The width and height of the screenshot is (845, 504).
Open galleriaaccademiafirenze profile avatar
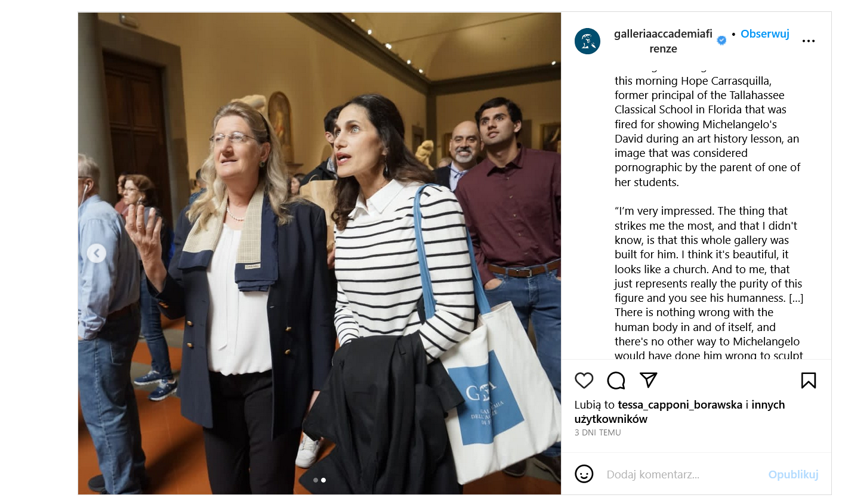click(x=587, y=41)
